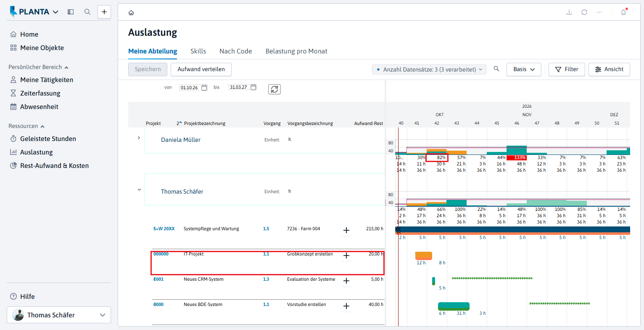The image size is (644, 330).
Task: Switch to the Skills tab
Action: tap(198, 51)
